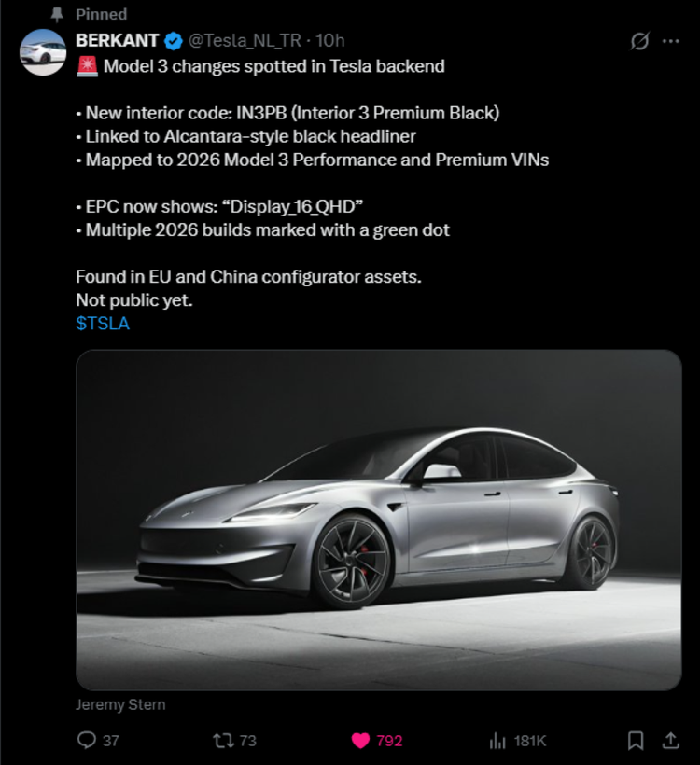Click the blue verified badge next to BERKANT

[x=174, y=41]
